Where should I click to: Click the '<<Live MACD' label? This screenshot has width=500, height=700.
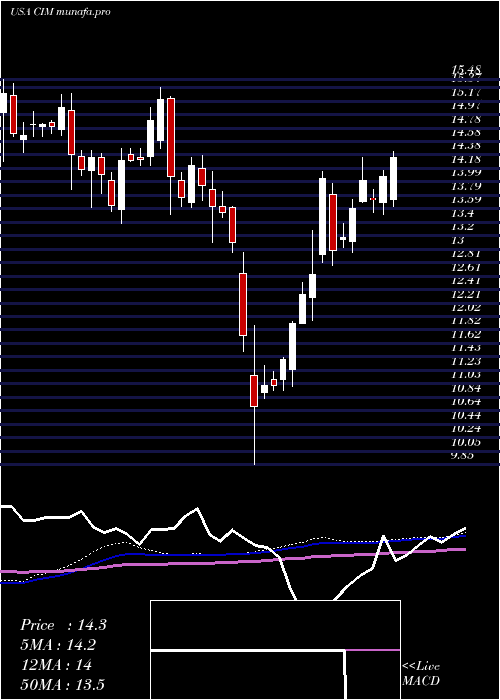coord(421,674)
